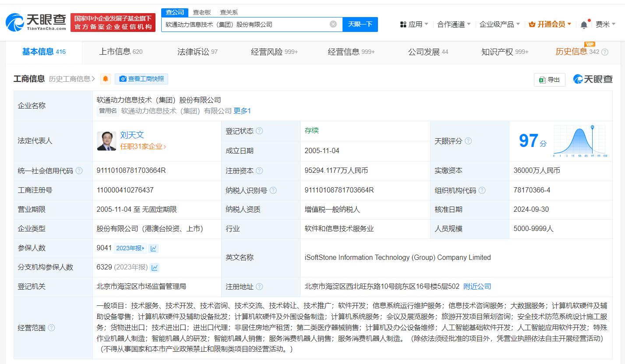
Task: Click question mark icon beside 统一社会信用代码
Action: [79, 171]
